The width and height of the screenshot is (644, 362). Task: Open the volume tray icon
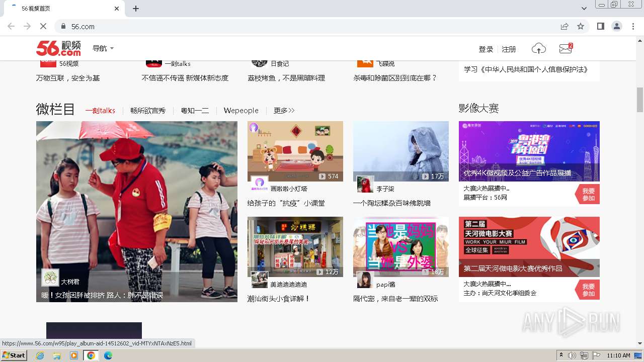point(572,355)
